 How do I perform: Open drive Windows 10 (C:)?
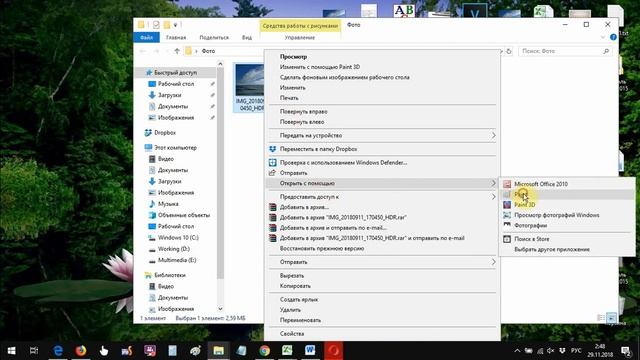click(178, 238)
